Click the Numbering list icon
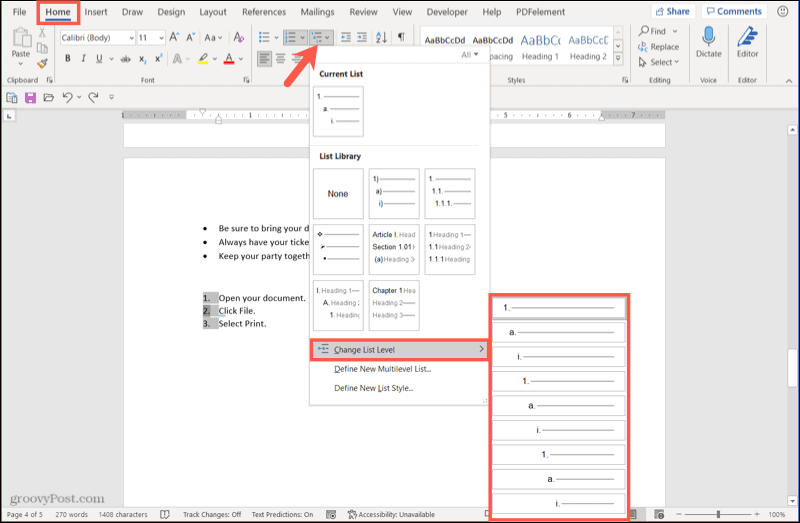Screen dimensions: 800x523 pyautogui.click(x=290, y=37)
